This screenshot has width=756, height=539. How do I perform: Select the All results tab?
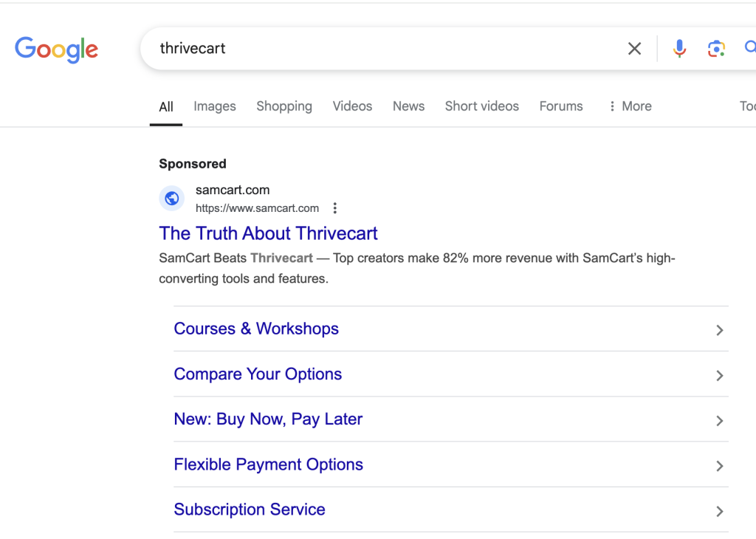(x=166, y=106)
